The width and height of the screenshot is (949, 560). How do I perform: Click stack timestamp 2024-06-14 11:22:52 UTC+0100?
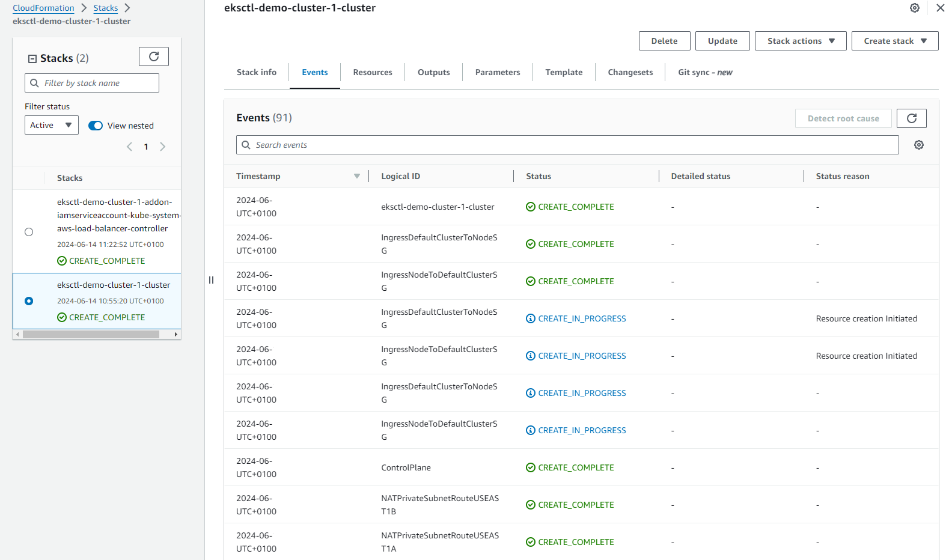point(111,245)
